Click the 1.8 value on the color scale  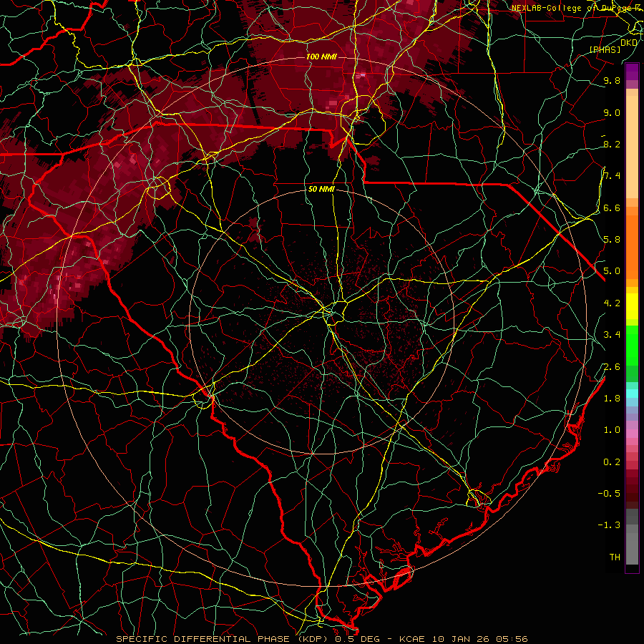[x=612, y=399]
